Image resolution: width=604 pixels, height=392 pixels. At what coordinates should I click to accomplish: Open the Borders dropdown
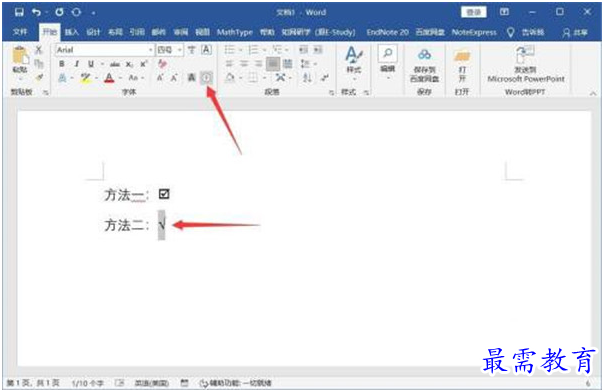click(265, 78)
